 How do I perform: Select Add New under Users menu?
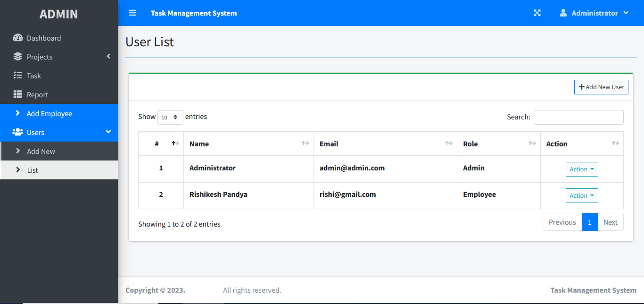(x=41, y=151)
